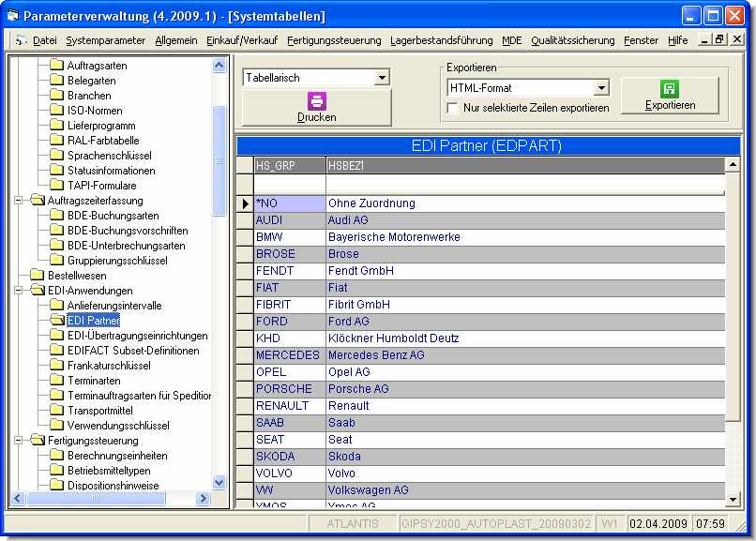The width and height of the screenshot is (756, 541).
Task: Open the MDE menu
Action: [x=511, y=40]
